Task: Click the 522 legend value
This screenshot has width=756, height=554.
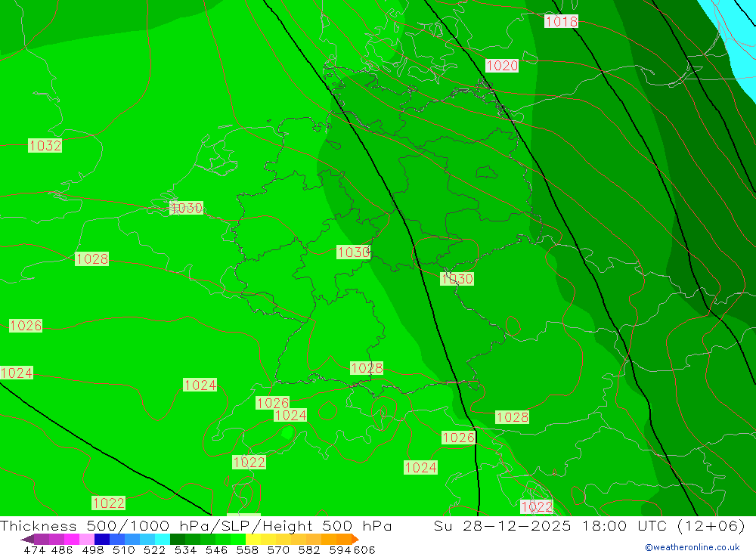Action: (x=154, y=549)
